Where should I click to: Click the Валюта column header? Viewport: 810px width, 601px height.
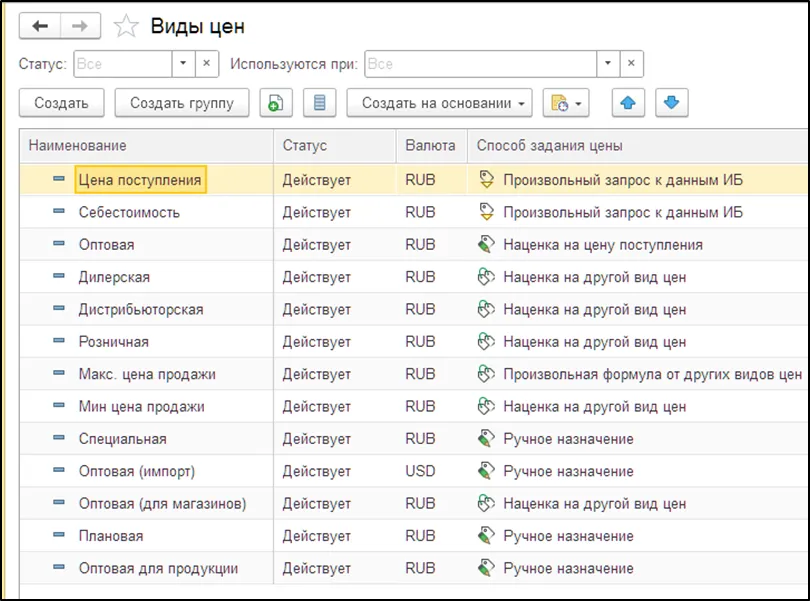coord(430,146)
